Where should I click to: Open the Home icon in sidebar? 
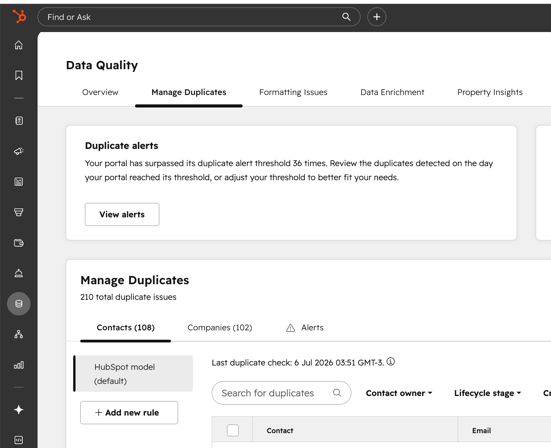pos(19,45)
